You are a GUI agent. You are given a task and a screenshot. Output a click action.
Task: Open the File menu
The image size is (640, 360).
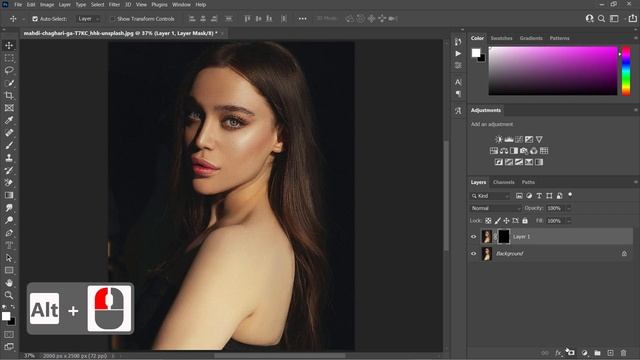pos(18,4)
